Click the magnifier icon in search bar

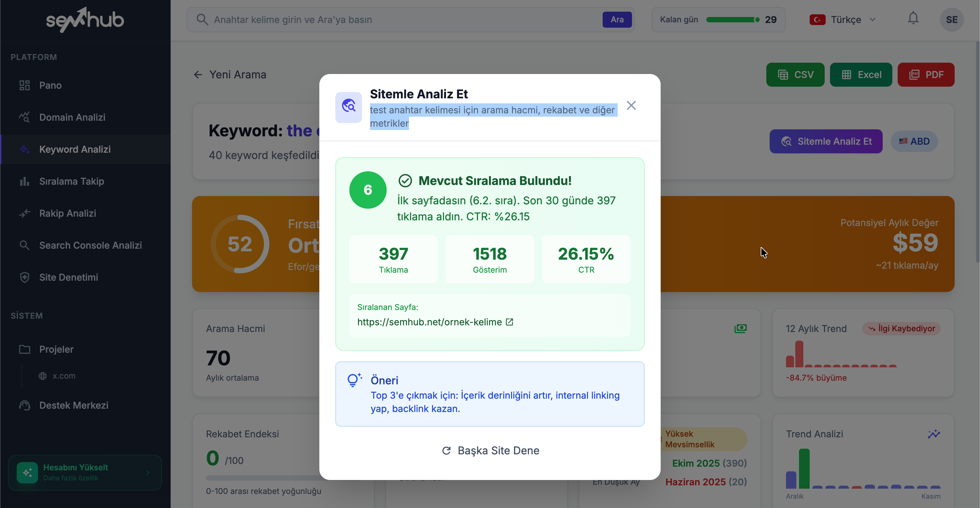point(202,19)
